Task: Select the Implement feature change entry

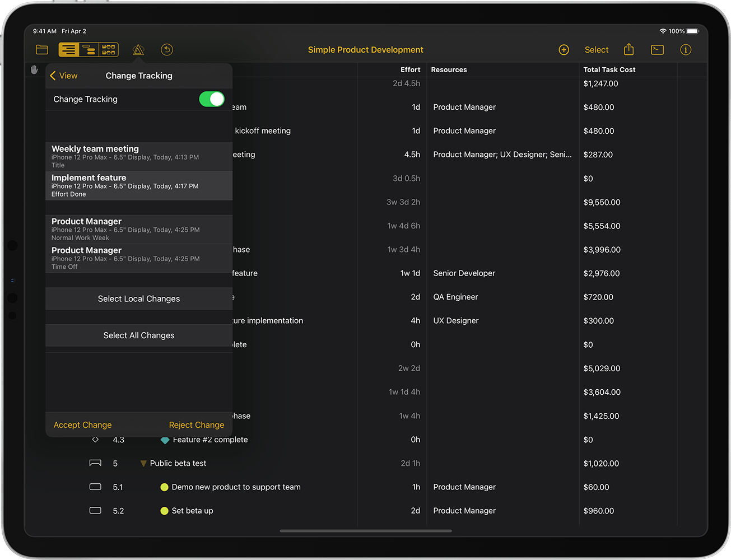Action: pyautogui.click(x=139, y=186)
